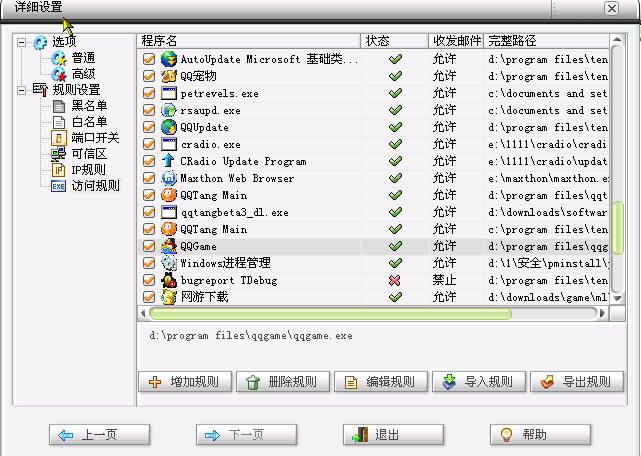
Task: Click the red X status for bugreport TDebug
Action: click(394, 281)
